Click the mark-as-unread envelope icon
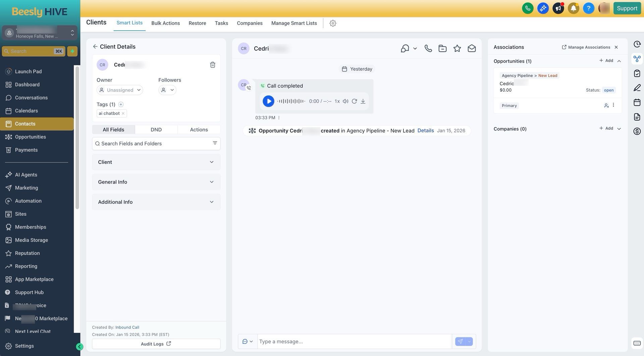644x356 pixels. (x=472, y=48)
